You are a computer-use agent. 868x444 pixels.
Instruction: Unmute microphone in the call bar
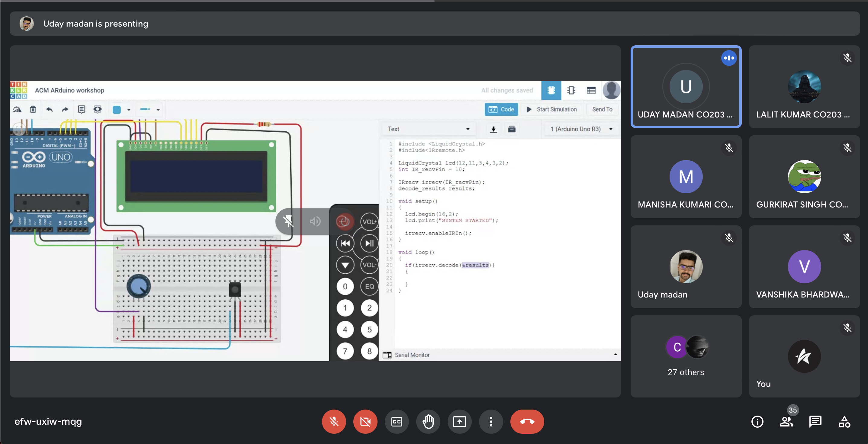[334, 421]
